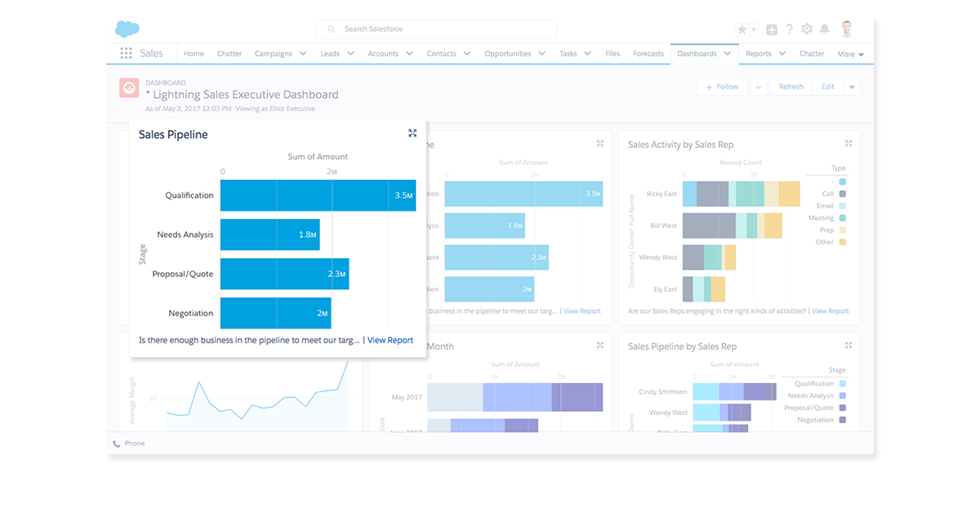Image resolution: width=980 pixels, height=523 pixels.
Task: Click the Favorites star icon
Action: [742, 29]
